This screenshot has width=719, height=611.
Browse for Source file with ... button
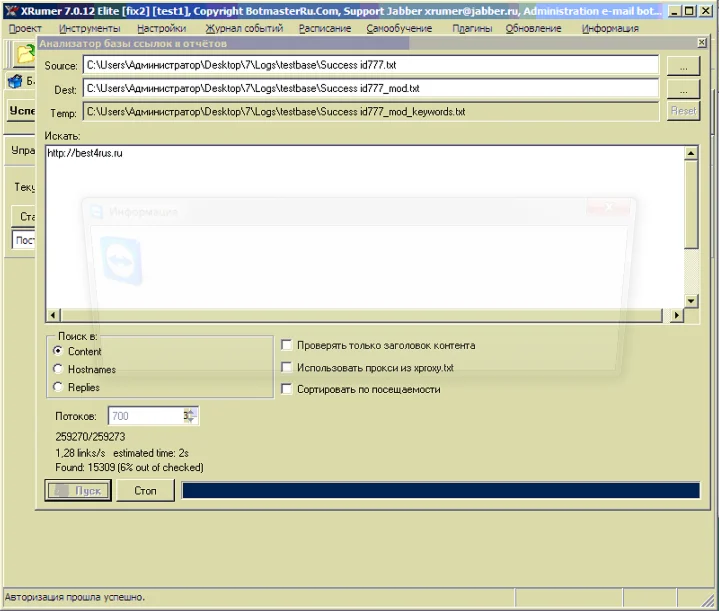click(x=683, y=66)
